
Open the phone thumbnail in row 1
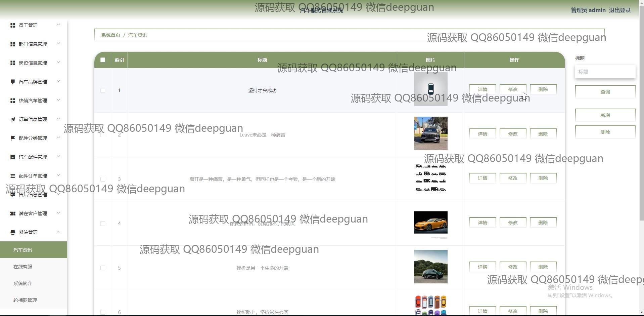pos(430,89)
